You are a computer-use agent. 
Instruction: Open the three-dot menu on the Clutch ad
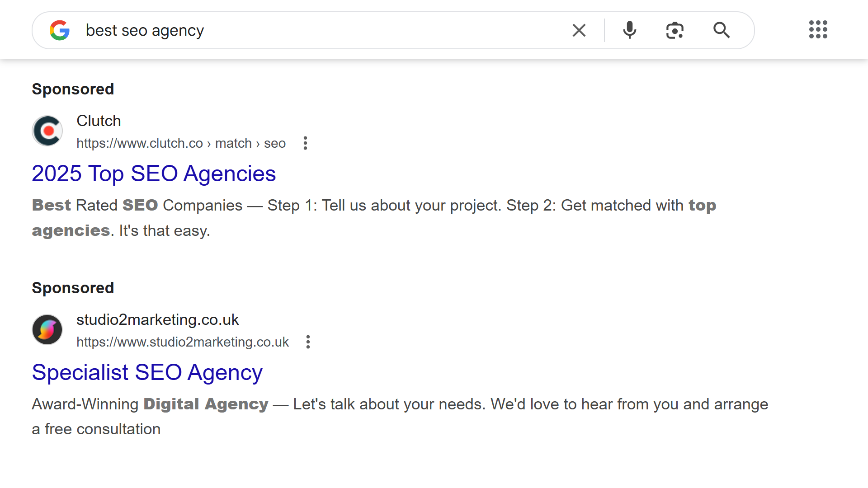pyautogui.click(x=306, y=143)
